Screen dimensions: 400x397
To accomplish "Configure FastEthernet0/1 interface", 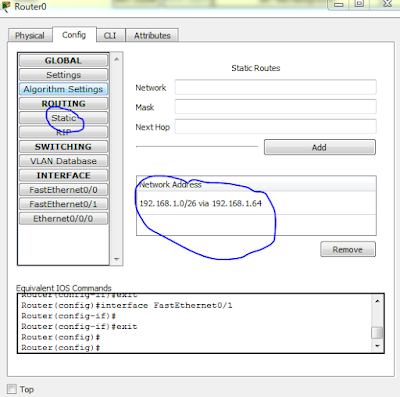I will 63,204.
